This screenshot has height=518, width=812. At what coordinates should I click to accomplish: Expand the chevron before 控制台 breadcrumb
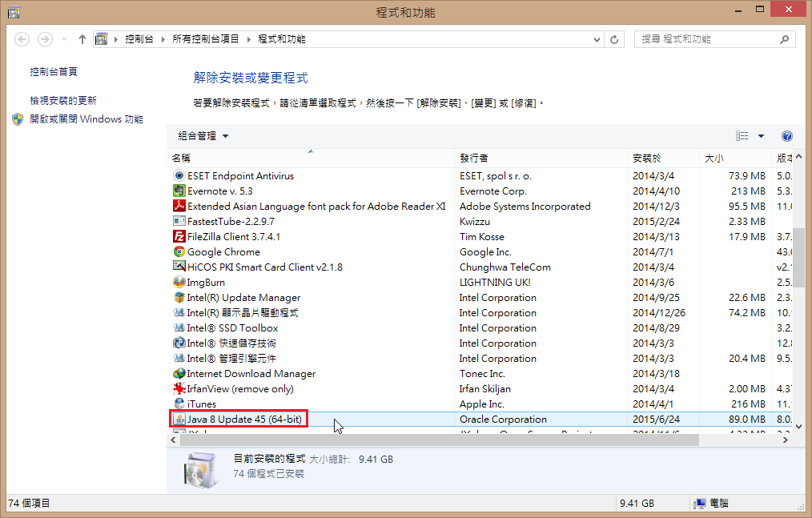115,39
